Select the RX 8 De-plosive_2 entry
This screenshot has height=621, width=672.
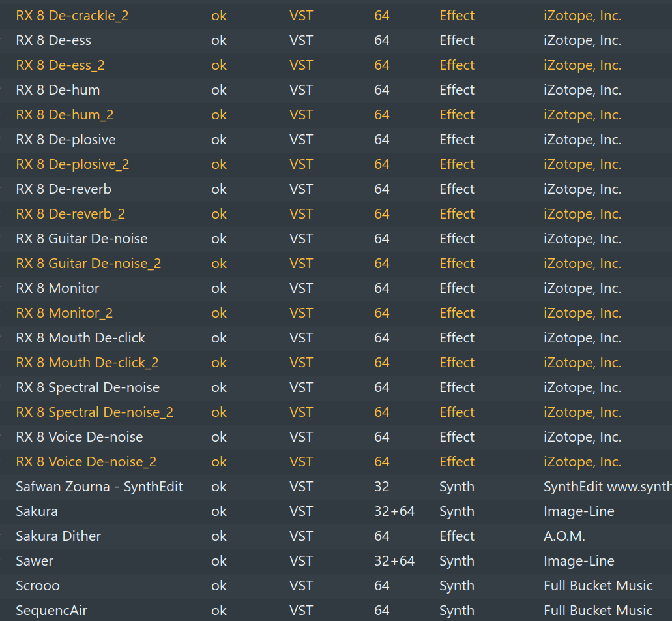[x=72, y=164]
